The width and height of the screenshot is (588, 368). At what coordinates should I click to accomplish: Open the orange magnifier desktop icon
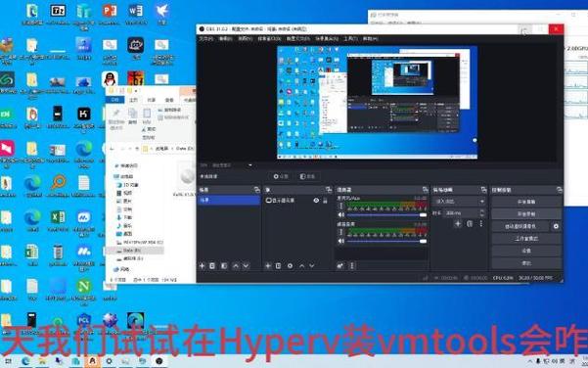pyautogui.click(x=58, y=186)
